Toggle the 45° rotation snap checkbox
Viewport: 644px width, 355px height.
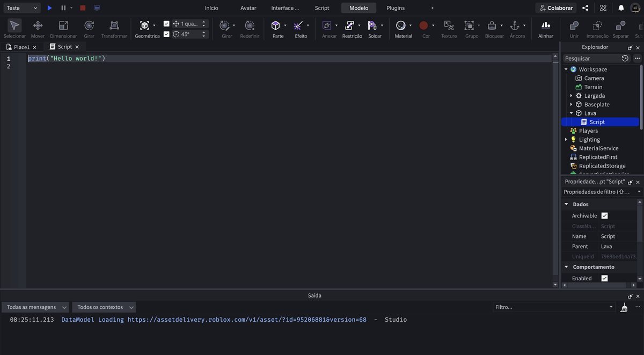[166, 34]
